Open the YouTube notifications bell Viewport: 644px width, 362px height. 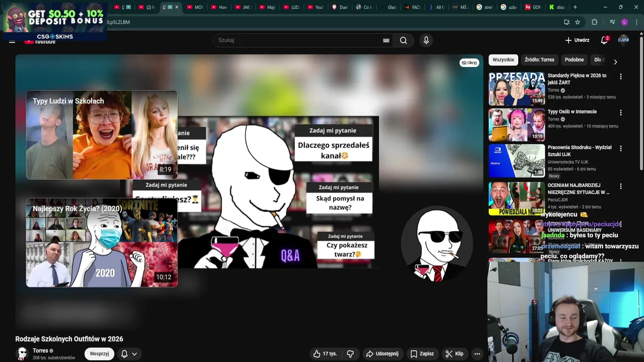click(x=604, y=40)
